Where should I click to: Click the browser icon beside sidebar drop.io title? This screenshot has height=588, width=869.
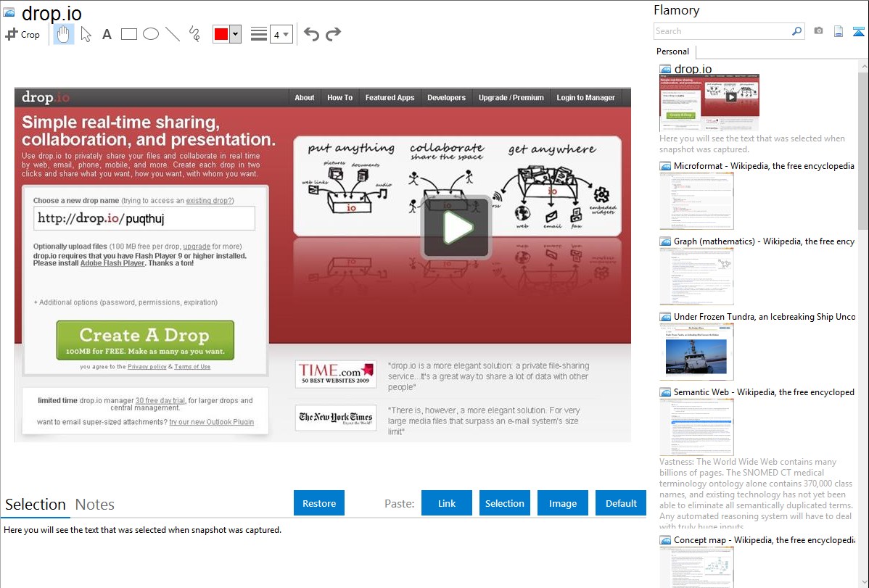pos(665,69)
